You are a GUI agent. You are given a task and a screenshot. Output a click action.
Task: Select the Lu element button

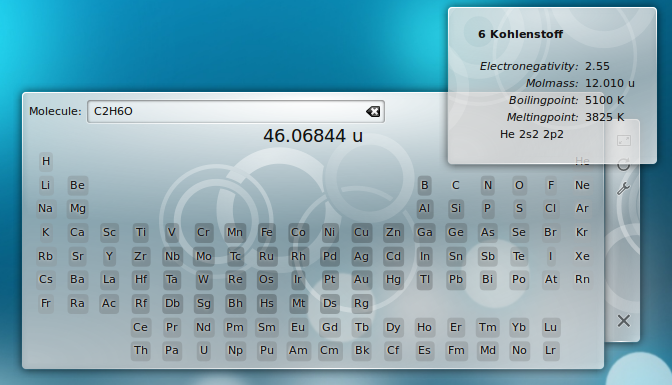pos(550,328)
